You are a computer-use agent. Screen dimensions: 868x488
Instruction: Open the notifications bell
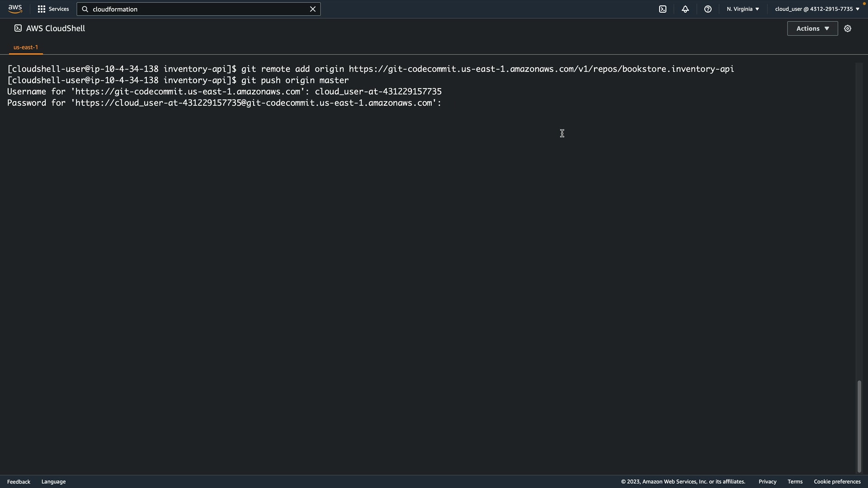point(685,9)
